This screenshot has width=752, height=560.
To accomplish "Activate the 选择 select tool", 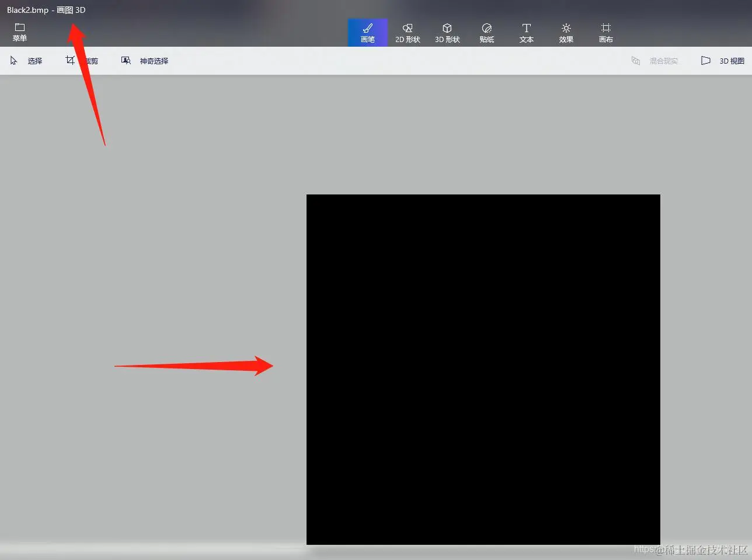I will pyautogui.click(x=26, y=61).
